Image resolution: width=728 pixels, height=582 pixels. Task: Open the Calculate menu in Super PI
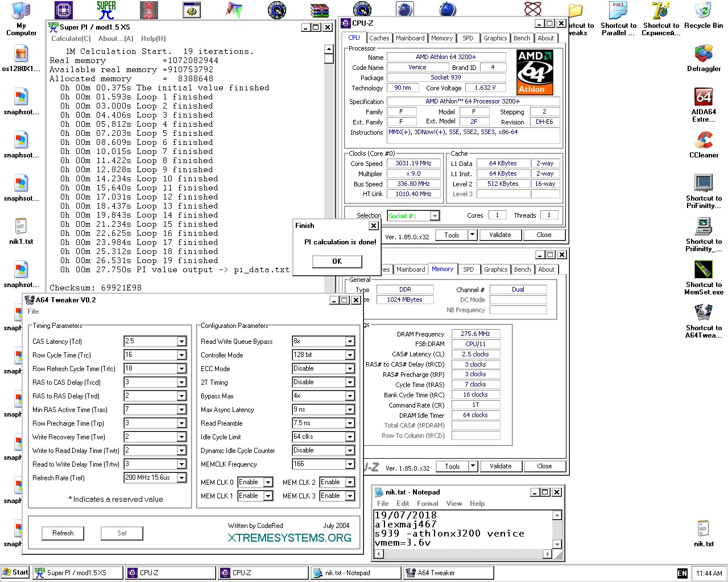coord(71,39)
